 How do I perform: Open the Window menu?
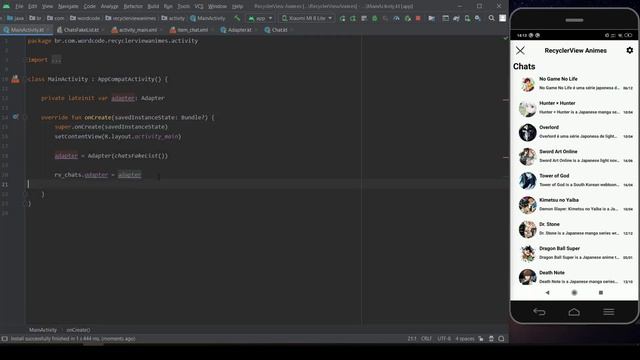pyautogui.click(x=217, y=6)
